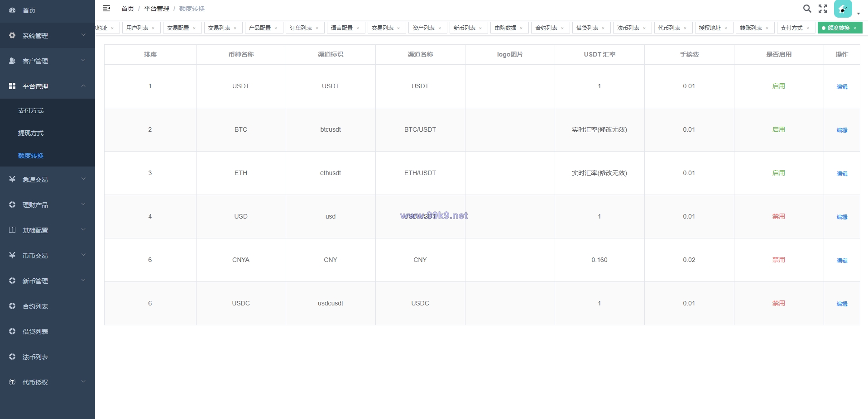Click 平台管理 in breadcrumb

coord(157,9)
